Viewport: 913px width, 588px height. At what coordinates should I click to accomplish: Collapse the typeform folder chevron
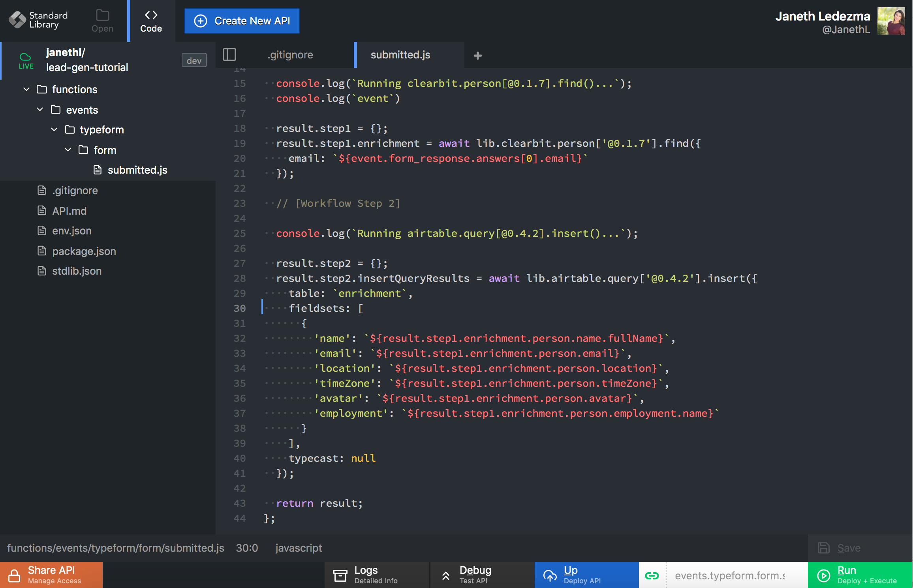54,129
